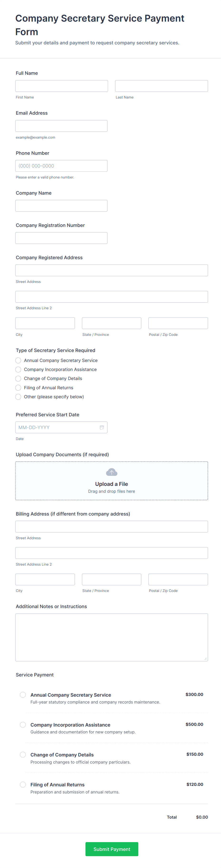The height and width of the screenshot is (868, 221).
Task: Click the Additional Notes or Instructions textarea
Action: coord(111,637)
